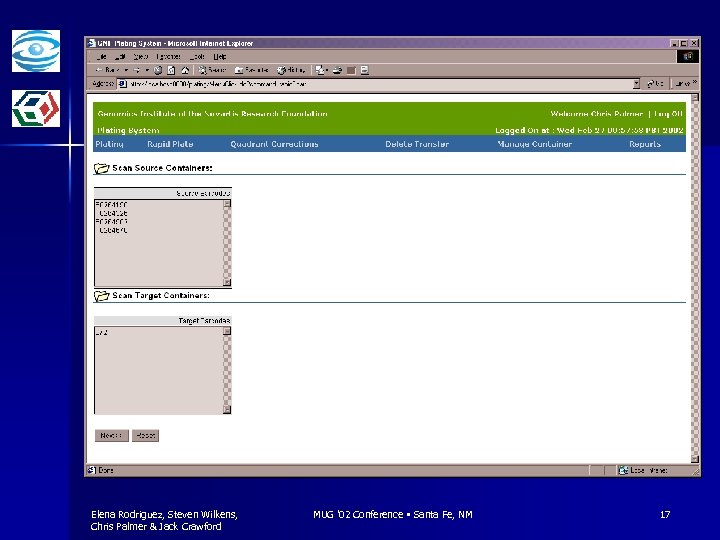The width and height of the screenshot is (720, 540).
Task: Open the View menu
Action: [141, 56]
